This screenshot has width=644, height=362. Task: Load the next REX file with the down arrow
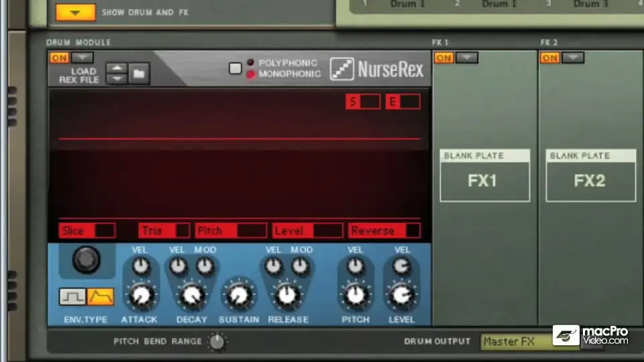(x=117, y=79)
